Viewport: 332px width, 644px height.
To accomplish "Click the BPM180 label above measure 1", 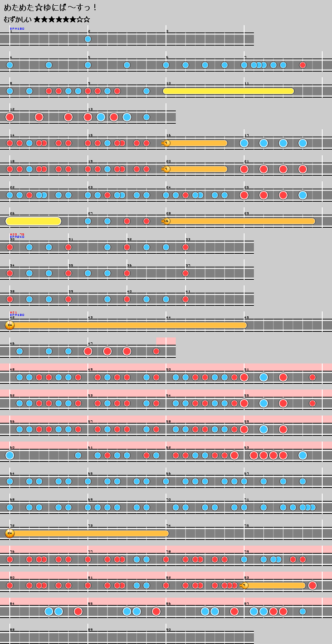I will (17, 29).
